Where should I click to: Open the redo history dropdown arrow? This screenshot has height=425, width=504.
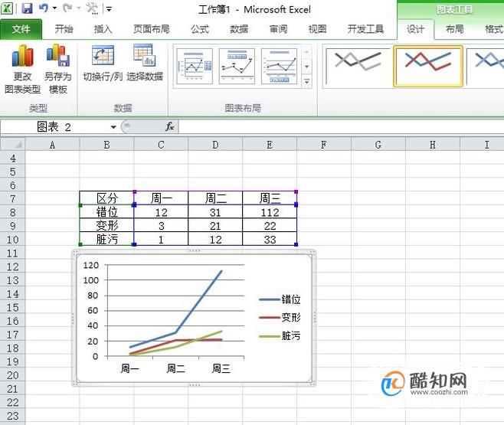(79, 8)
